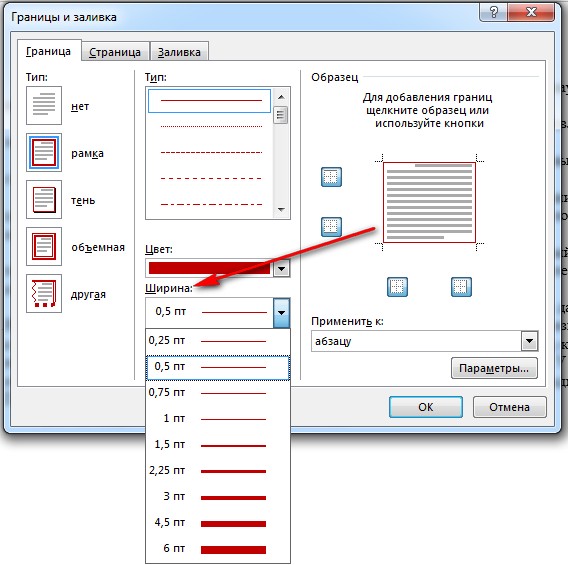This screenshot has width=568, height=565.
Task: Toggle the left border button below preview
Action: 397,287
